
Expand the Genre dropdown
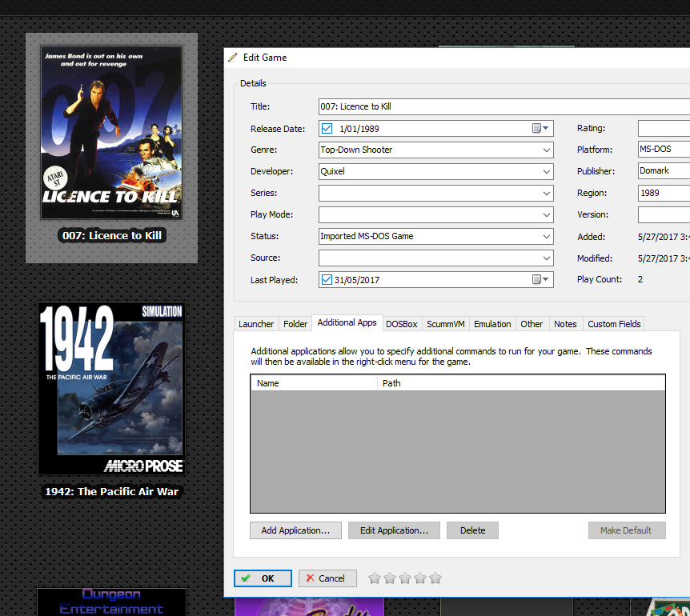tap(546, 150)
